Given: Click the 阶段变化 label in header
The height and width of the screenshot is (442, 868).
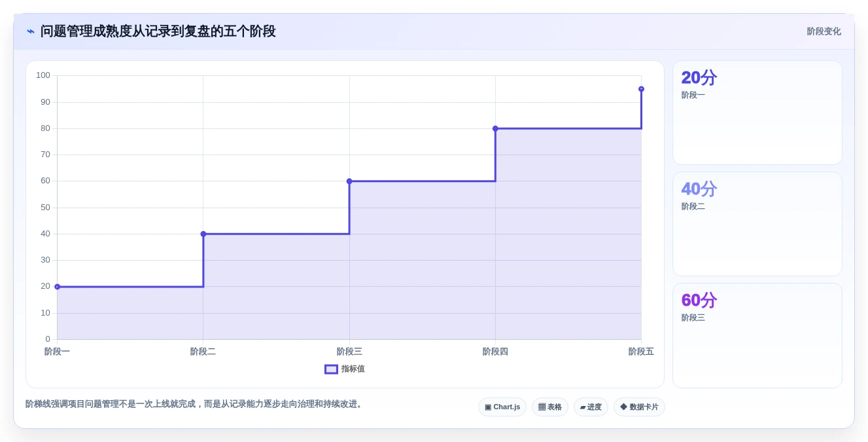Looking at the screenshot, I should click(x=824, y=31).
